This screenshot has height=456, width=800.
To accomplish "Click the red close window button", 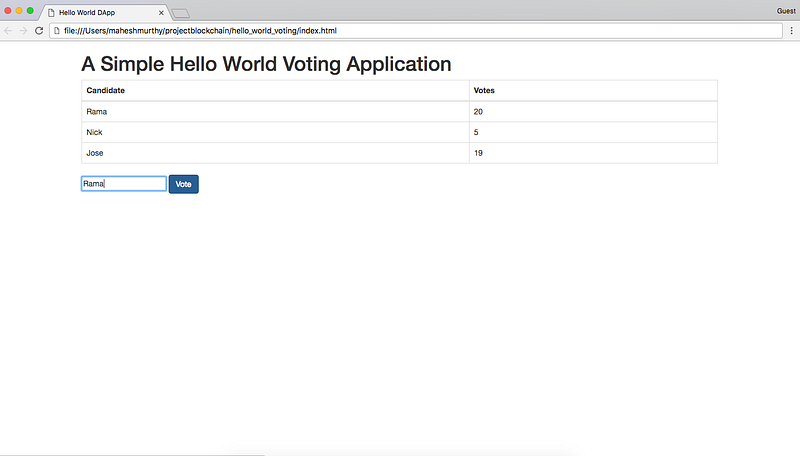I will 8,11.
